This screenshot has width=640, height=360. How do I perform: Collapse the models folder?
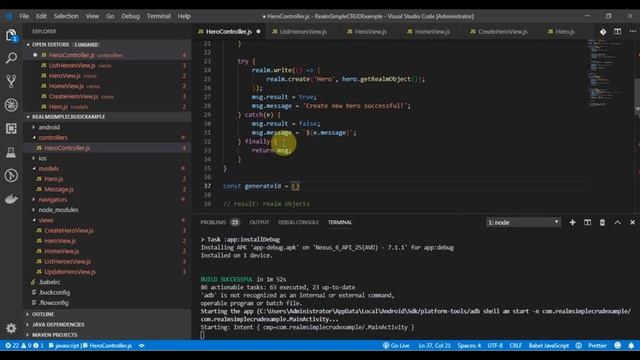[49, 169]
